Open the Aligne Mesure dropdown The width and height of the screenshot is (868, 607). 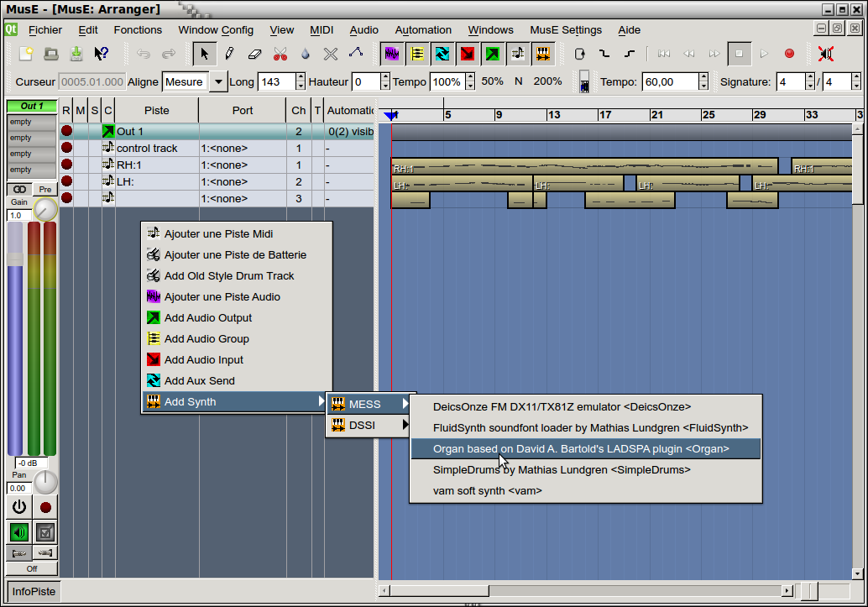pyautogui.click(x=218, y=81)
